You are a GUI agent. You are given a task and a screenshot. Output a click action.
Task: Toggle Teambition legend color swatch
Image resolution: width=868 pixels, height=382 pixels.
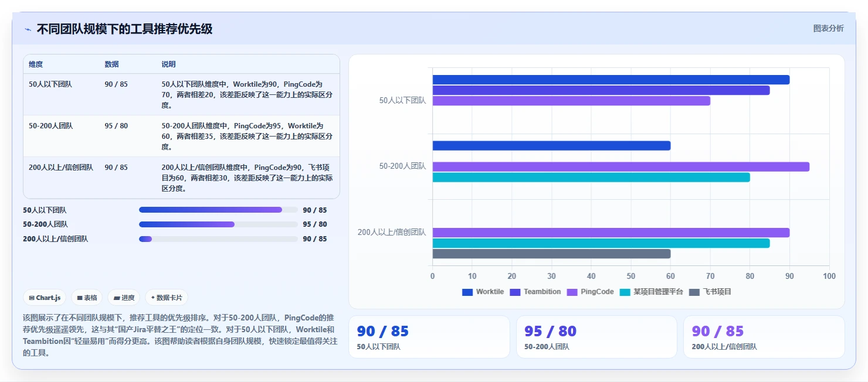pos(515,292)
